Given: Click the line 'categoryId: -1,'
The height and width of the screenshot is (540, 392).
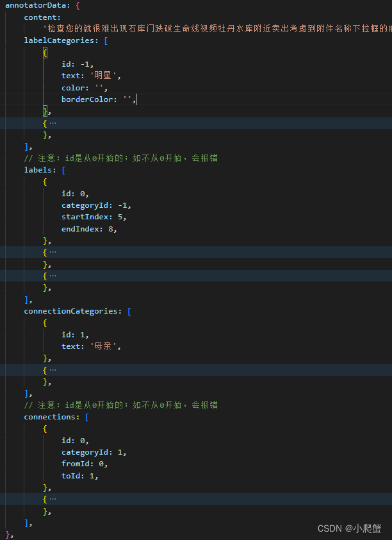Looking at the screenshot, I should (96, 205).
